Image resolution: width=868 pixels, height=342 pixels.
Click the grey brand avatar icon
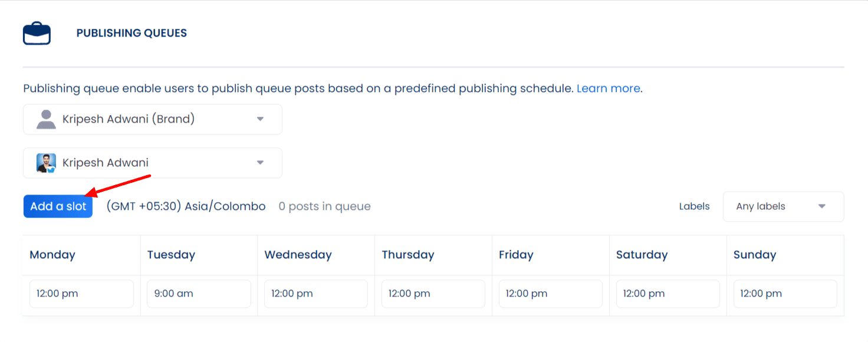[46, 119]
